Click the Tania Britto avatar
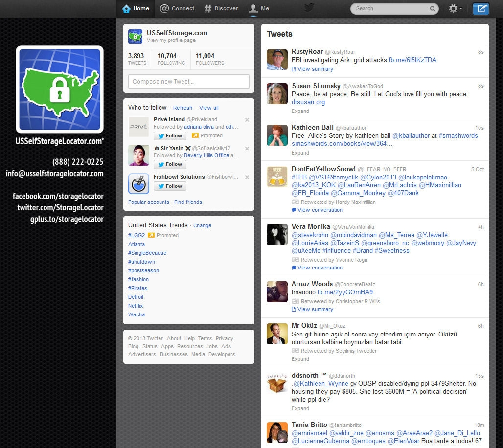The width and height of the screenshot is (503, 448). point(277,433)
